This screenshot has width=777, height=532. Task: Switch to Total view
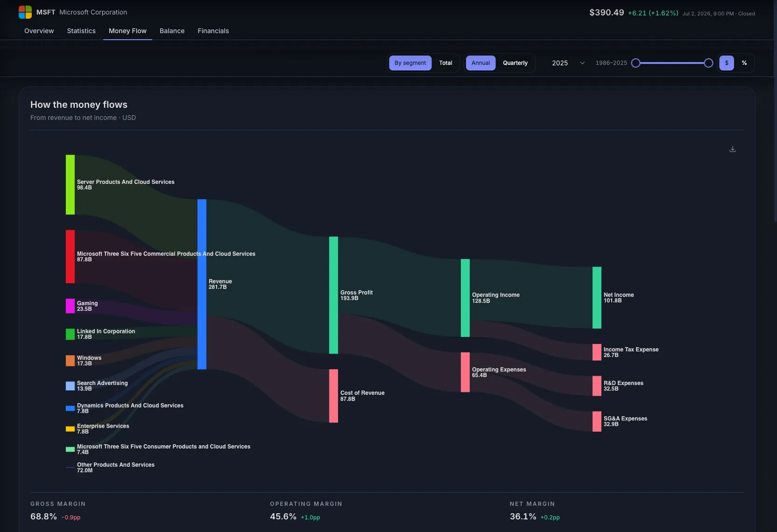[x=445, y=63]
